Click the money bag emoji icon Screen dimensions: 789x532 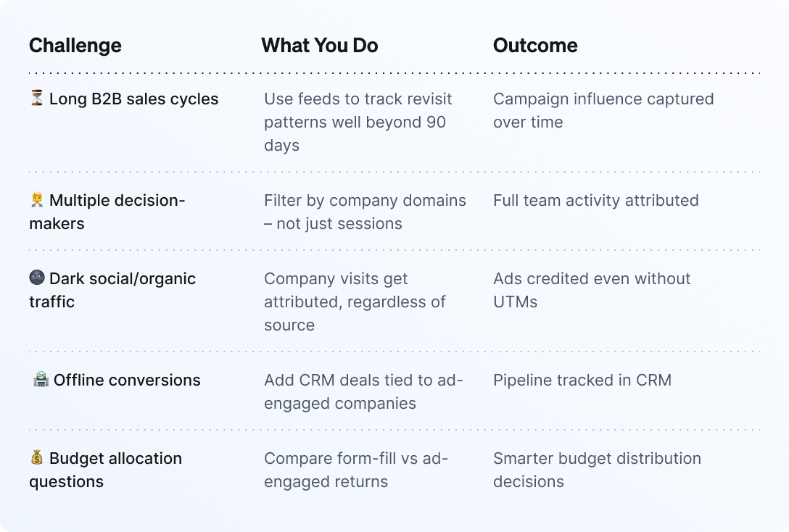point(37,457)
